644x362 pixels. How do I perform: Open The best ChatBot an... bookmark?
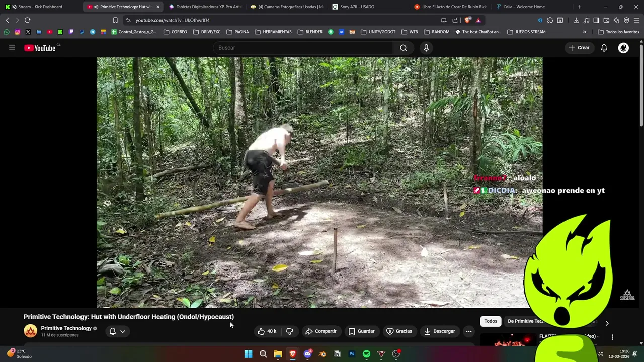(x=478, y=32)
